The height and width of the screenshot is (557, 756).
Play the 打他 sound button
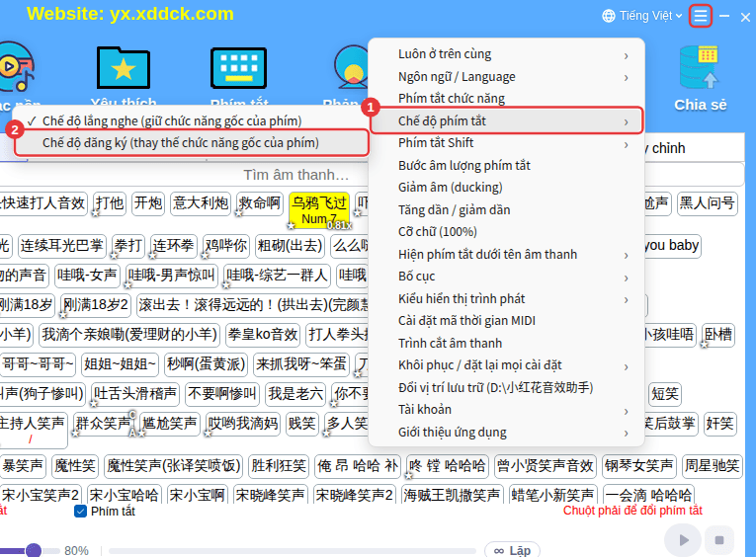(x=110, y=203)
